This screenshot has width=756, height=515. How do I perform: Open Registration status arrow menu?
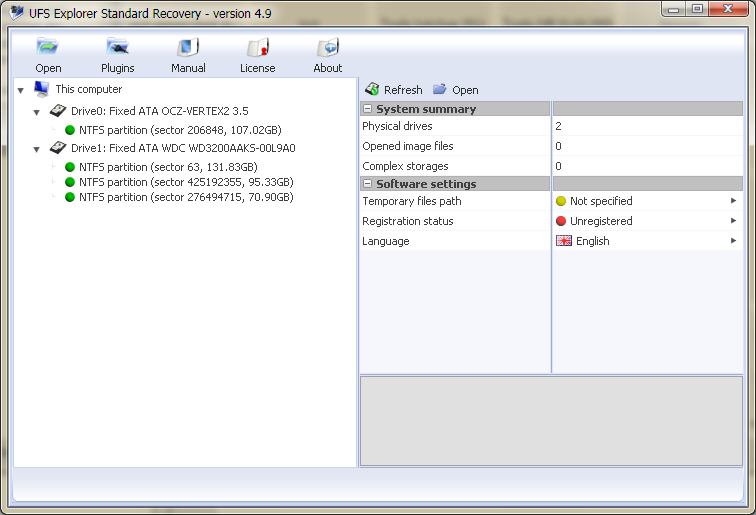733,220
